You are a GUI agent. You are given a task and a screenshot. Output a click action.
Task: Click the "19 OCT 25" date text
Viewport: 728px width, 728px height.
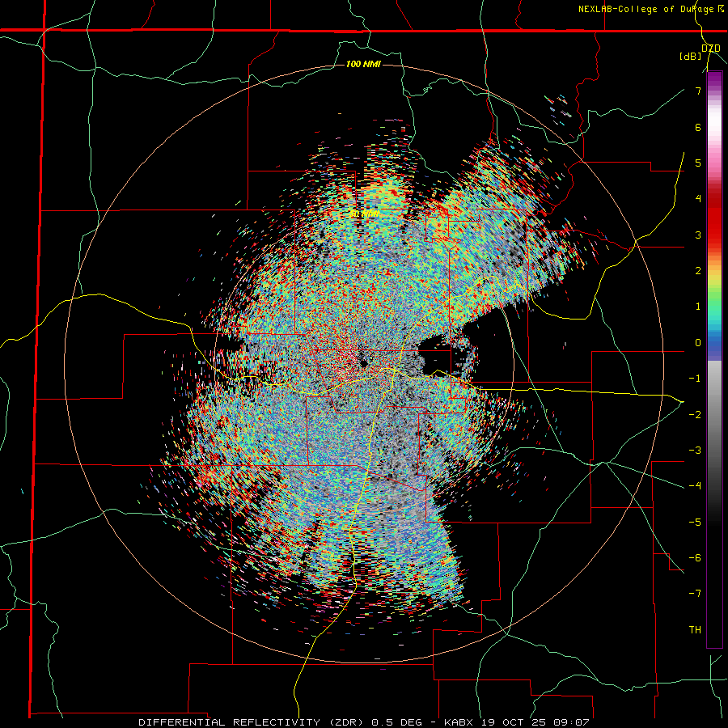(x=514, y=722)
